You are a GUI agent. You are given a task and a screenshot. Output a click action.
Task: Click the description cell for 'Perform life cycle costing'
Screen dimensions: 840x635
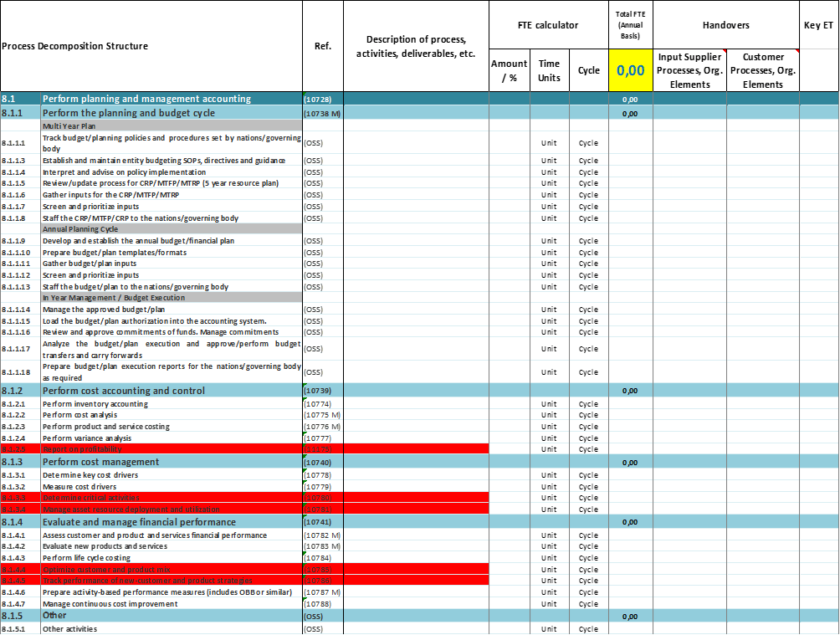tap(416, 558)
